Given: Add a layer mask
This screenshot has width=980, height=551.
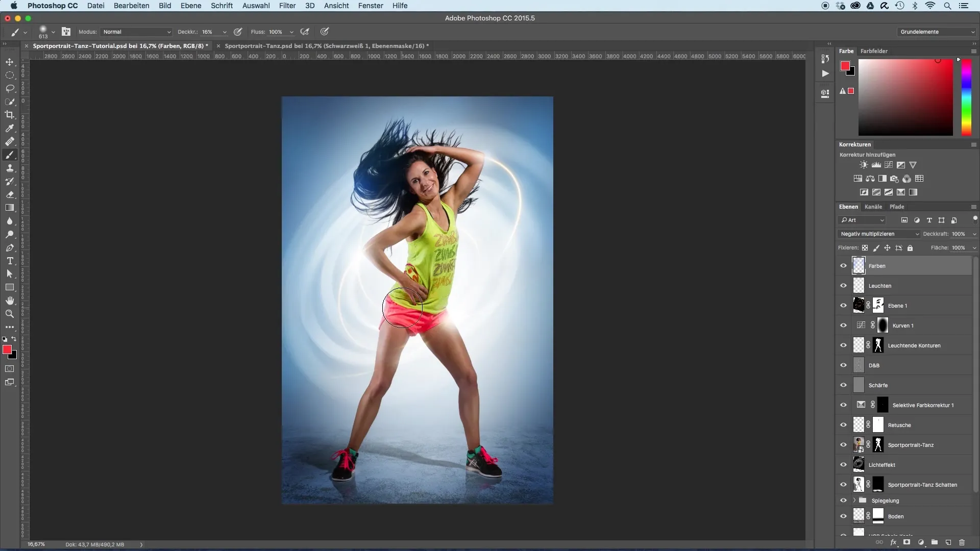Looking at the screenshot, I should pos(906,542).
